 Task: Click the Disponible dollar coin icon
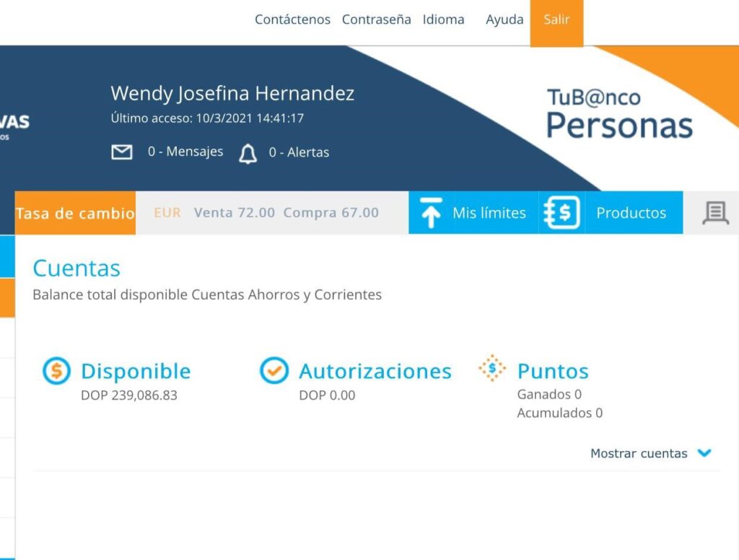[x=56, y=371]
